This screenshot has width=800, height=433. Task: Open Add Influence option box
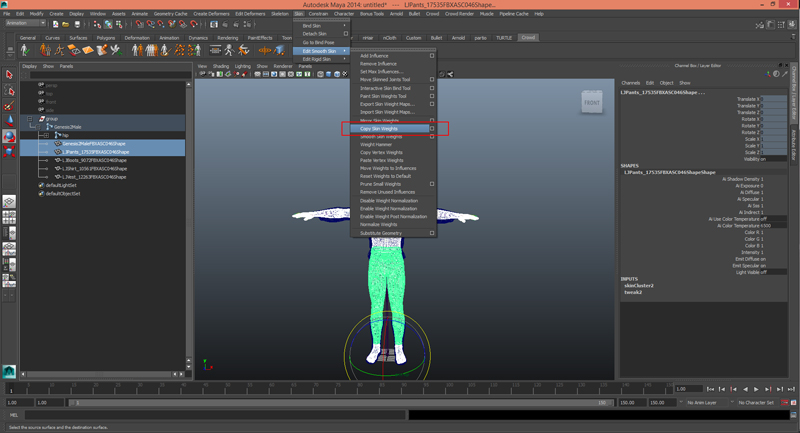coord(432,56)
